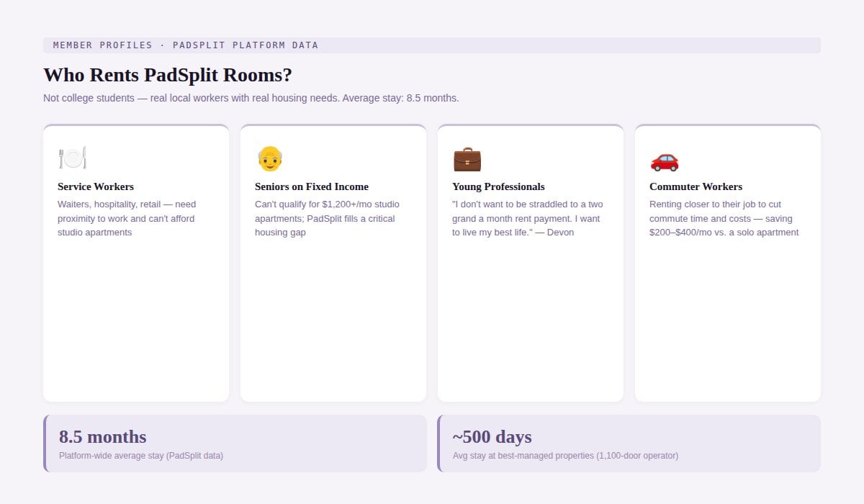Select the Commuter Workers heading

coord(696,186)
